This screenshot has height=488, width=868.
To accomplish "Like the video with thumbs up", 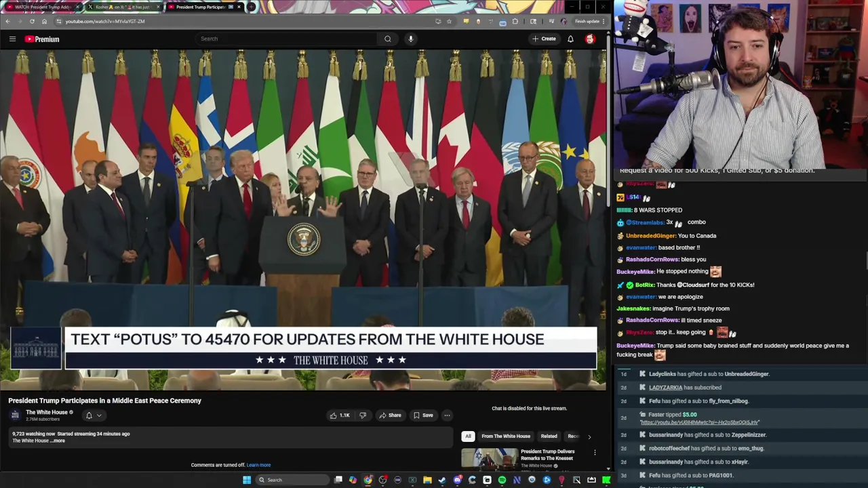I will point(340,415).
